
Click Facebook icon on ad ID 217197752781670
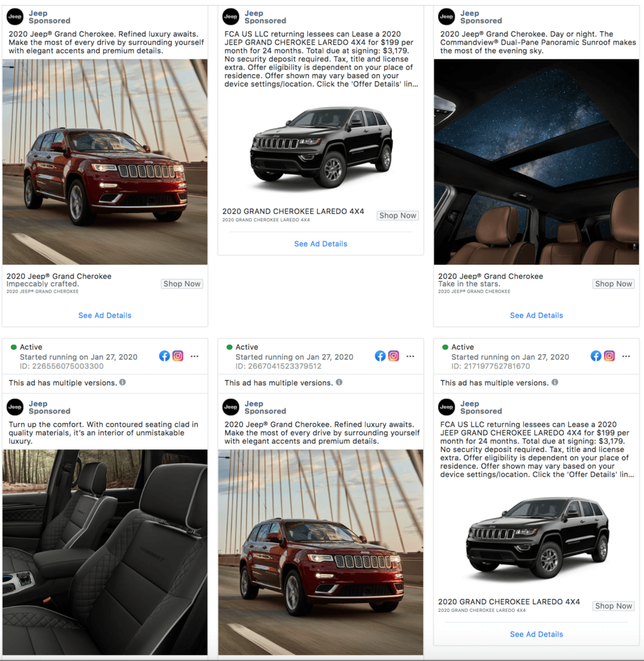point(596,356)
